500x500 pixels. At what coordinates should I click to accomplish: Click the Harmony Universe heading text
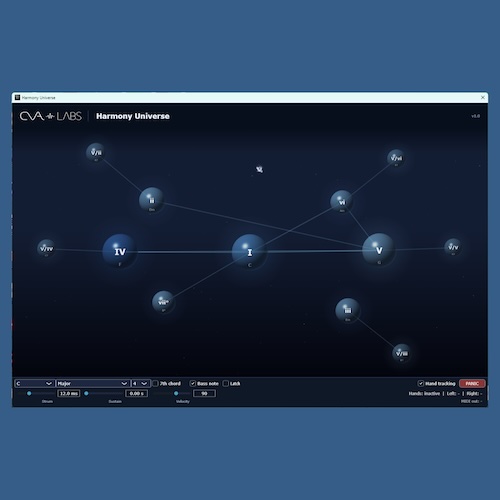pyautogui.click(x=133, y=116)
